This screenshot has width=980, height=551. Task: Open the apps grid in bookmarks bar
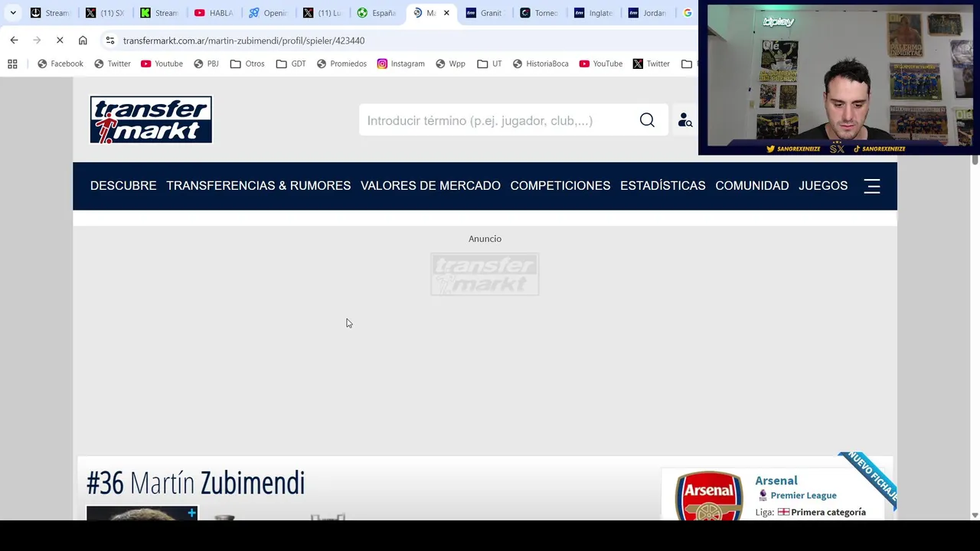tap(12, 64)
